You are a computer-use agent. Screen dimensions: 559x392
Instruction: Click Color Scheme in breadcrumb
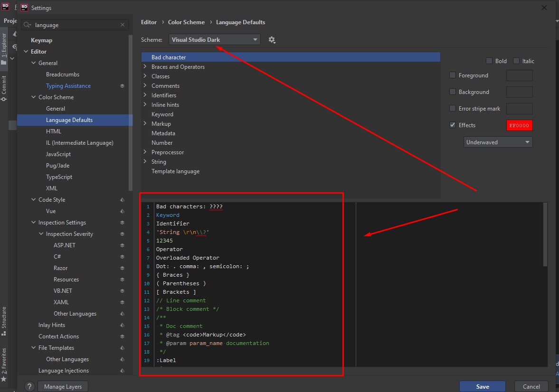pyautogui.click(x=186, y=22)
